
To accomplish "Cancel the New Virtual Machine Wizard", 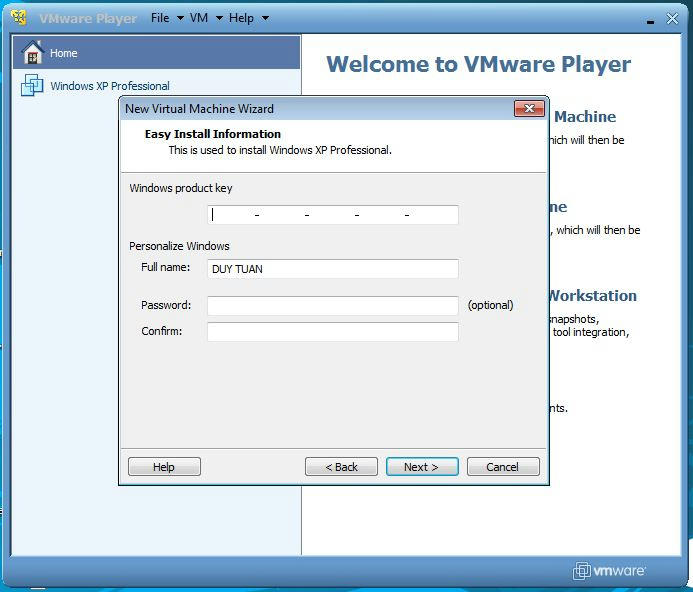I will point(503,467).
